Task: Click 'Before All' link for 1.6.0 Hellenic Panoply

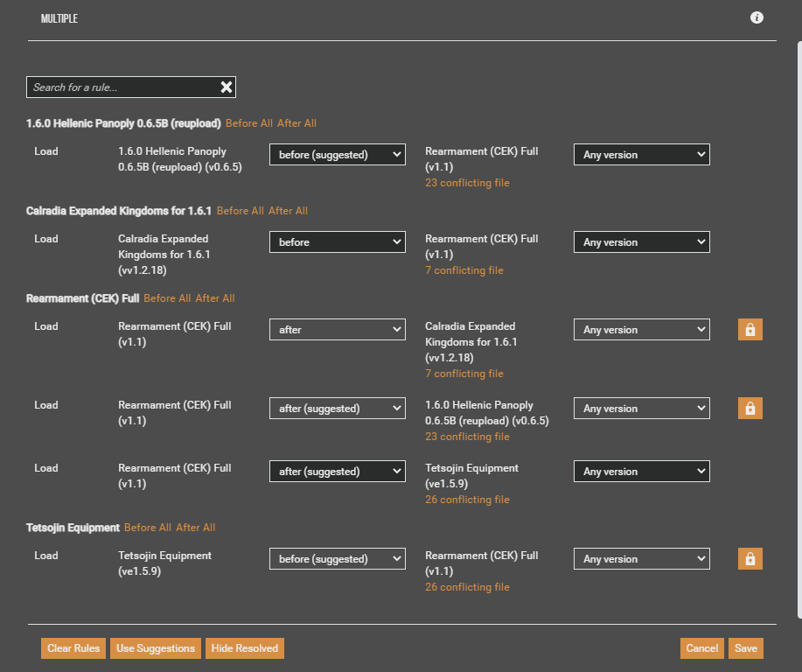Action: coord(248,123)
